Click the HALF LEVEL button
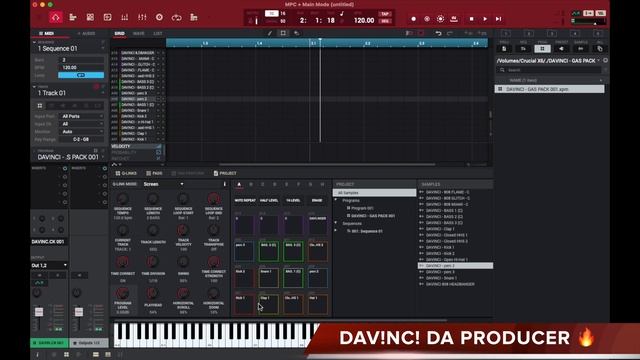 (x=269, y=200)
